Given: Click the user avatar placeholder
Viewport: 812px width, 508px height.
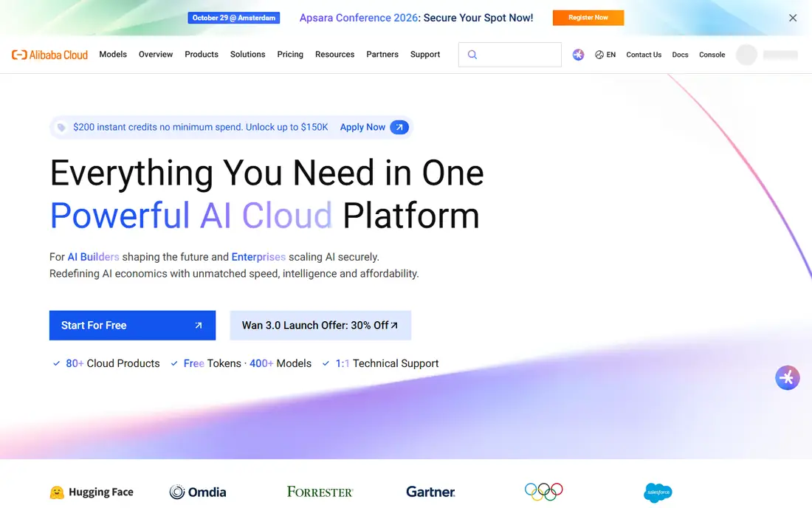Looking at the screenshot, I should click(746, 55).
